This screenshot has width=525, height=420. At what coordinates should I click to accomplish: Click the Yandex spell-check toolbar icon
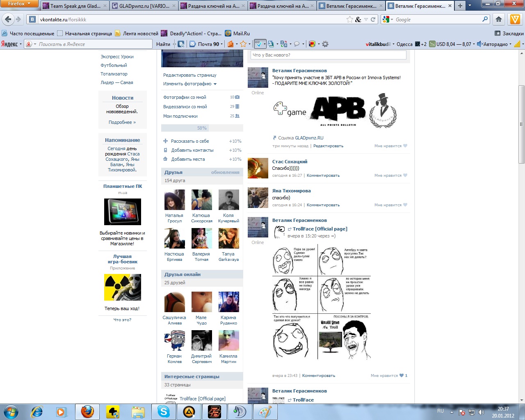(258, 44)
